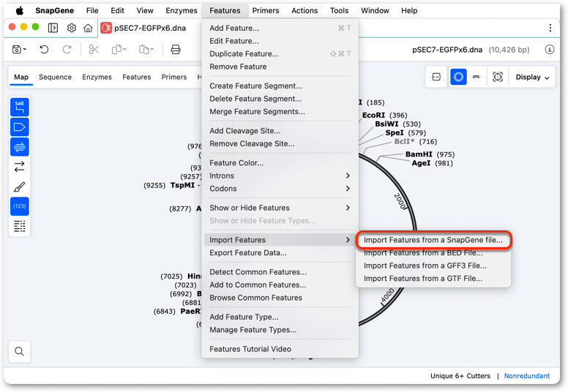Viewport: 568px width, 392px height.
Task: Switch to the Primers tab
Action: pyautogui.click(x=174, y=77)
